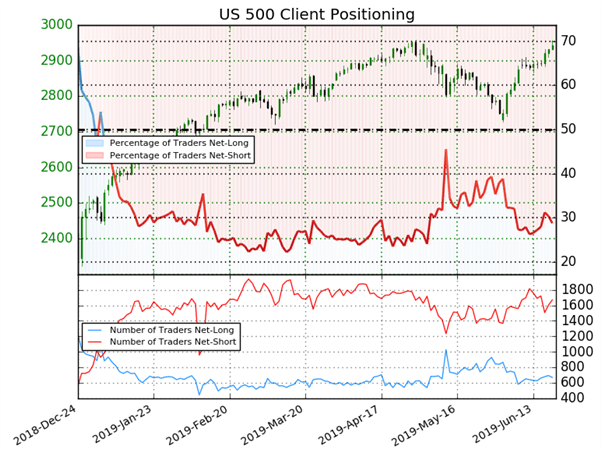Click the 1200 traders axis label

577,336
